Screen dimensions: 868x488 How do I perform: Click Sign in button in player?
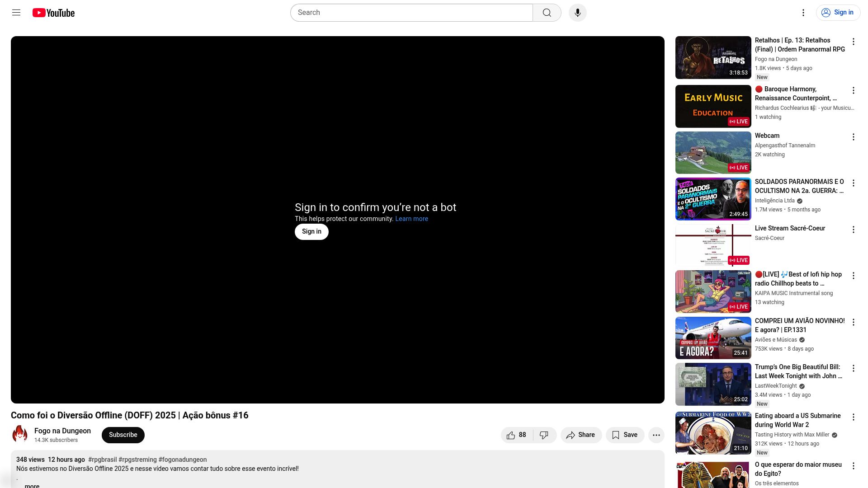coord(311,231)
